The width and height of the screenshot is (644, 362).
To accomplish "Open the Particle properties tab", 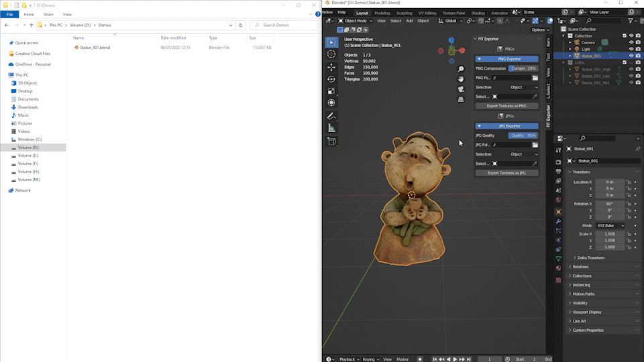I will 558,231.
